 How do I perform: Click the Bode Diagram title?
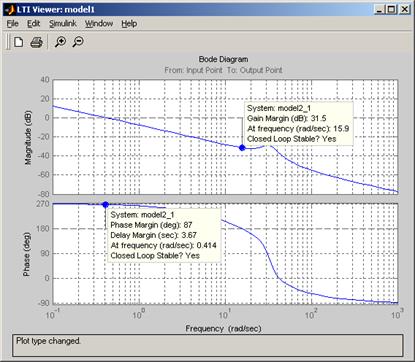tap(223, 59)
